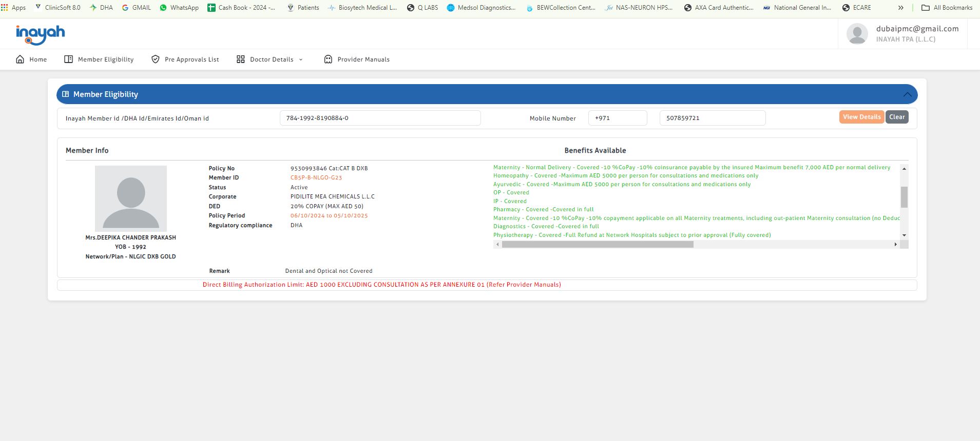The height and width of the screenshot is (441, 980).
Task: Click the Pre Approvals shield icon
Action: 156,59
